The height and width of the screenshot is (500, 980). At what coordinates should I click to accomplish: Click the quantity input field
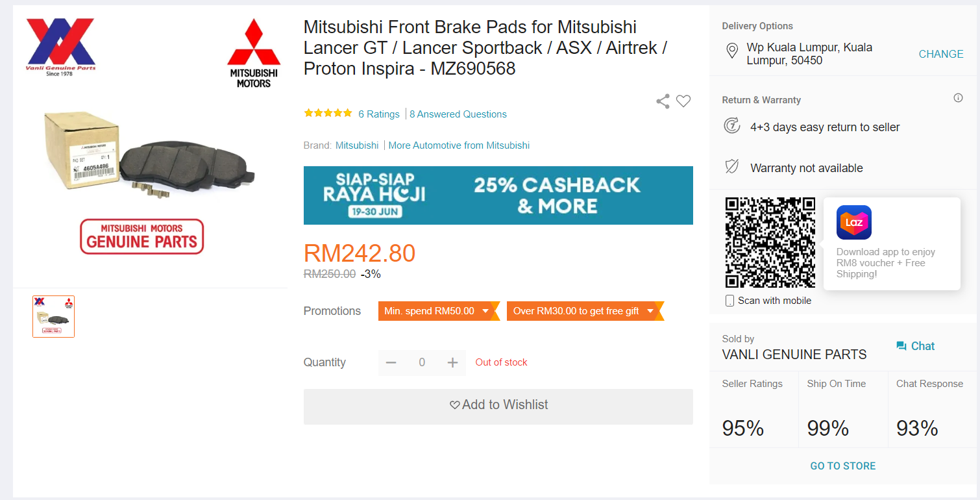click(x=422, y=362)
